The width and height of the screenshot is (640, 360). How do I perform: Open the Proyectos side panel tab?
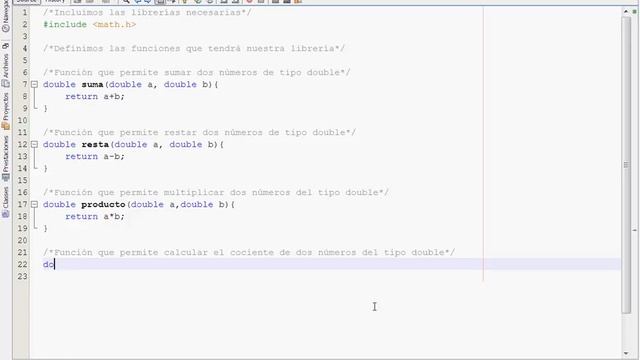(x=6, y=111)
